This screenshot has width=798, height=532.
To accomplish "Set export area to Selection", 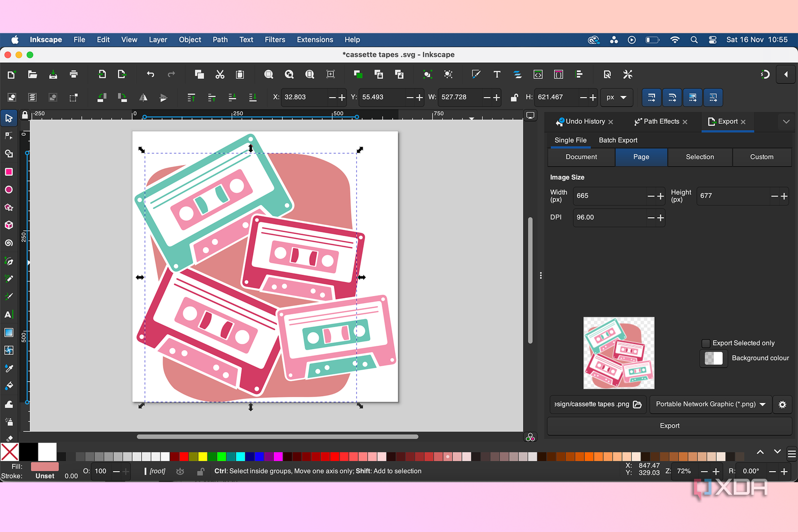I will (699, 157).
